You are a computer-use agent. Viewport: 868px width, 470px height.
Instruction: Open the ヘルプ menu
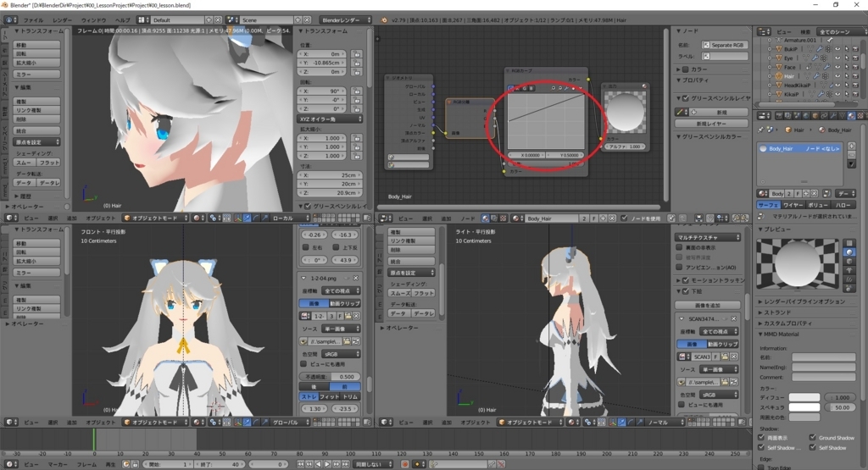pos(122,20)
